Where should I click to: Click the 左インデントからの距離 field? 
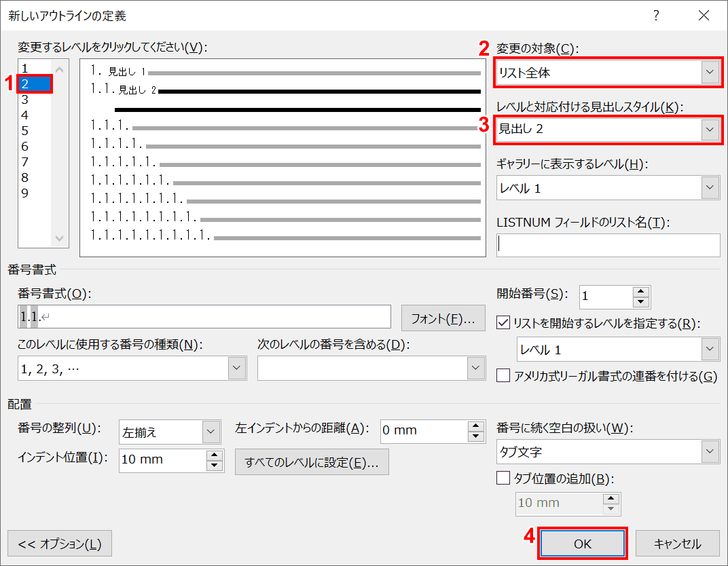point(424,431)
